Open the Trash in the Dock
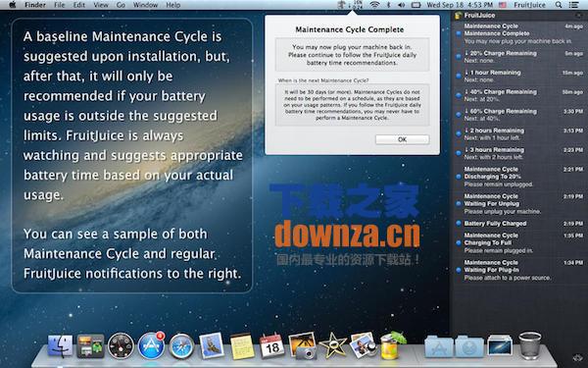588x368 pixels. click(x=530, y=345)
